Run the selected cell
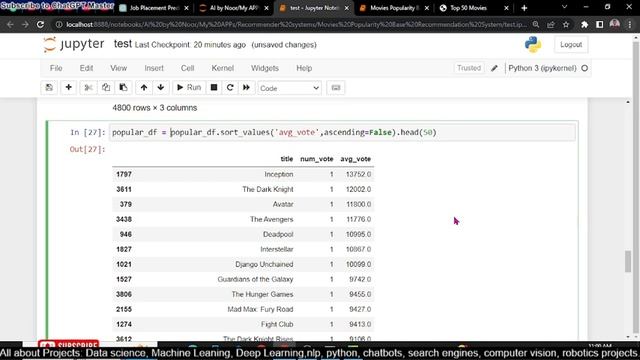The width and height of the screenshot is (640, 360). click(x=189, y=88)
